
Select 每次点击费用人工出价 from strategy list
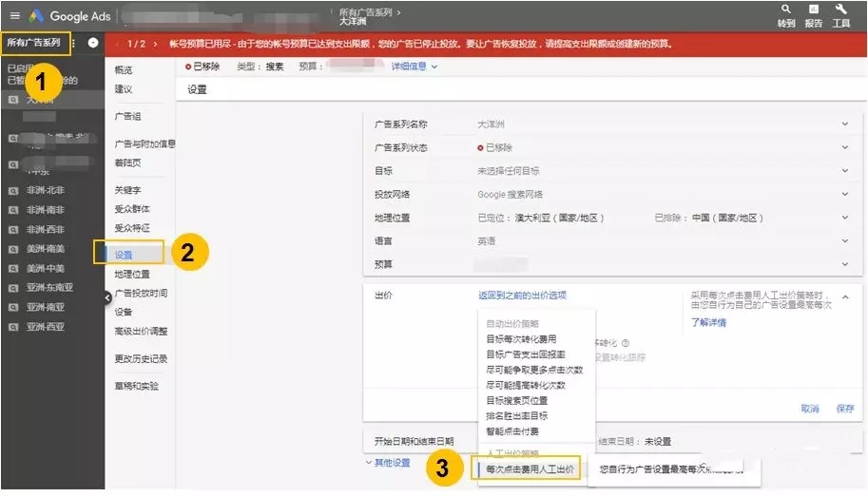[530, 469]
